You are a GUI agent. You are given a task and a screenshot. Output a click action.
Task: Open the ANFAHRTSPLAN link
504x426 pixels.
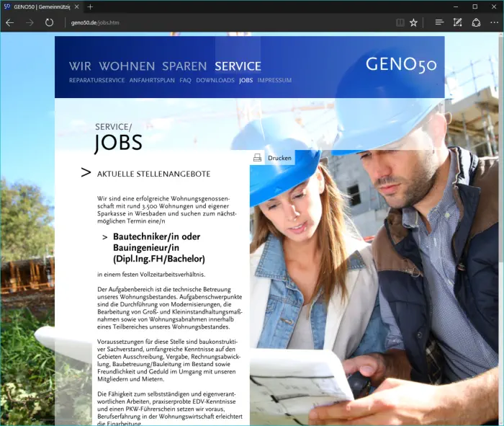pyautogui.click(x=152, y=80)
